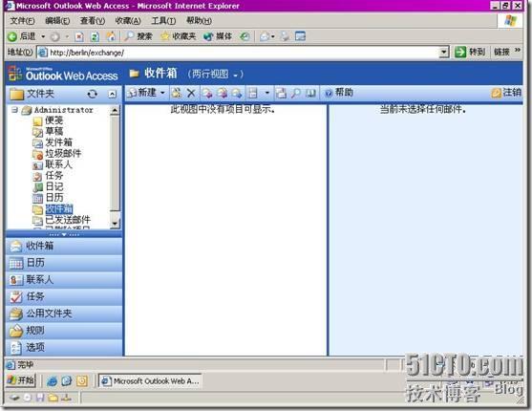This screenshot has height=411, width=532.
Task: Open the 编辑(E) menu
Action: (x=57, y=21)
